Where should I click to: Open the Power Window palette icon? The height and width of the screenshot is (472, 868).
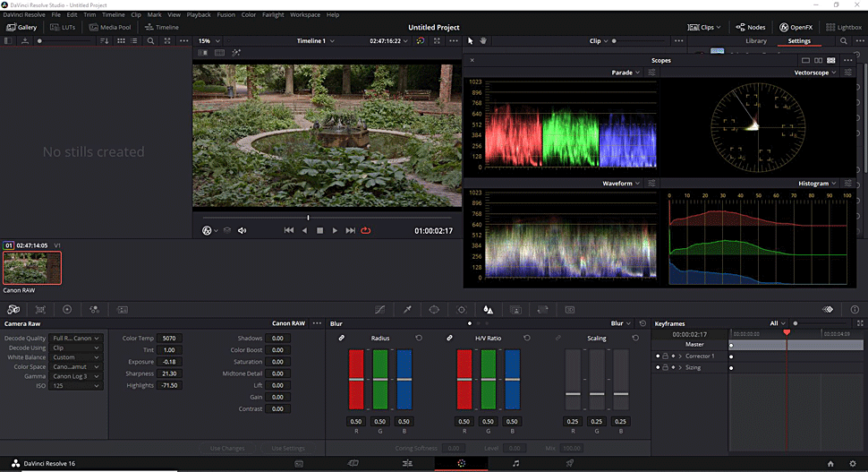434,310
